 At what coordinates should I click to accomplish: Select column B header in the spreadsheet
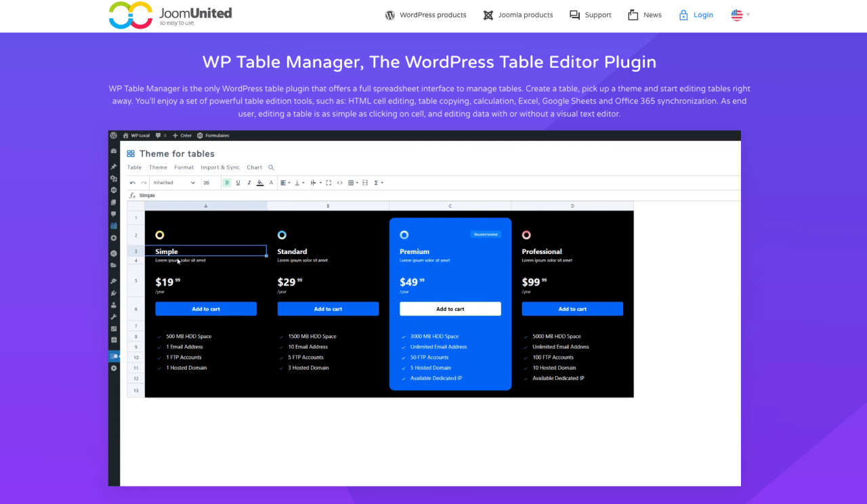point(328,206)
